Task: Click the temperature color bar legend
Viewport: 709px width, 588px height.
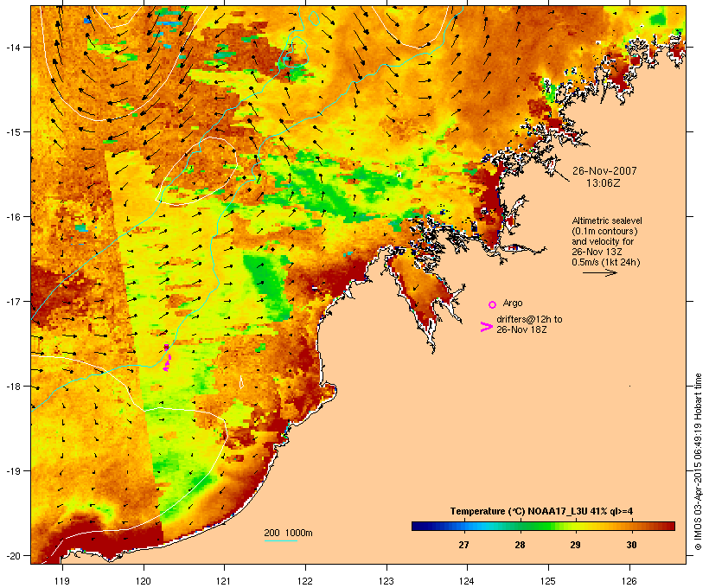Action: (x=543, y=526)
